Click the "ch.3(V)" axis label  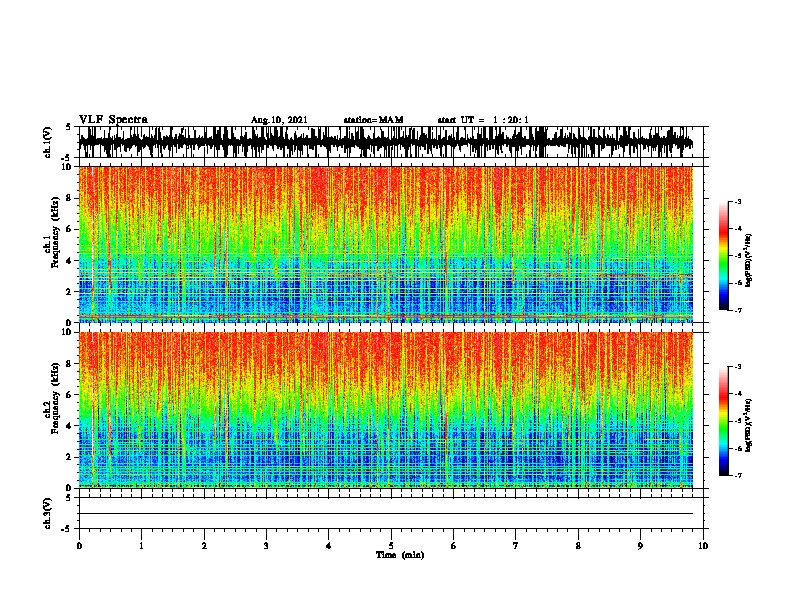click(x=47, y=514)
